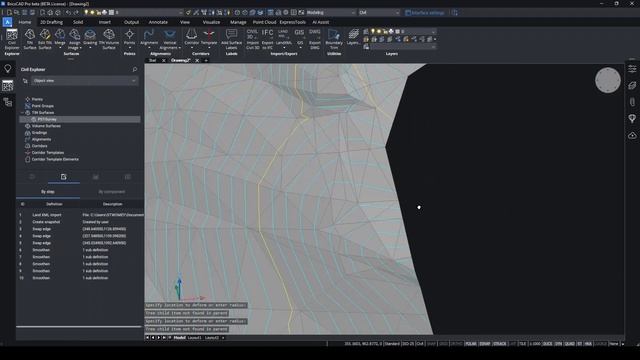Open the structure tree icon in left sidebar
The width and height of the screenshot is (640, 360).
click(8, 102)
